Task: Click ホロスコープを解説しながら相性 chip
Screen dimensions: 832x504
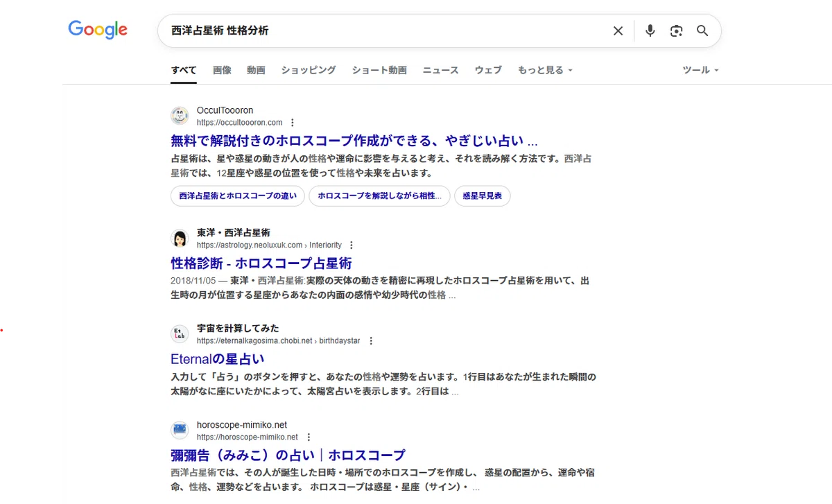Action: pyautogui.click(x=379, y=196)
